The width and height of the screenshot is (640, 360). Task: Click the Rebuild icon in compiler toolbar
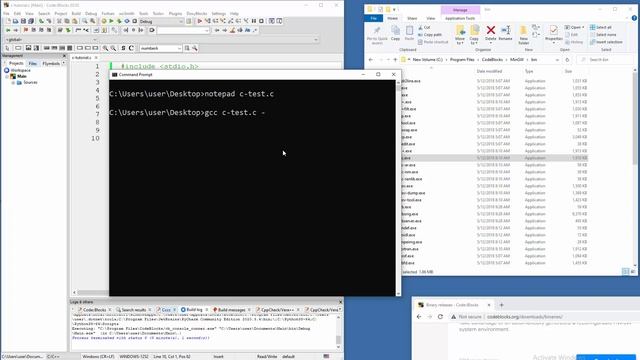pos(127,21)
